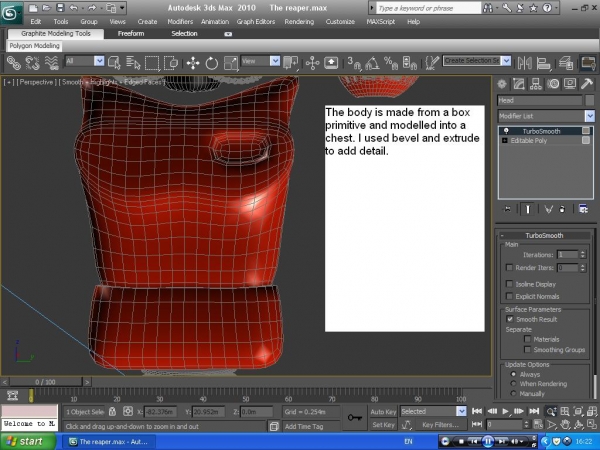
Task: Open the quick access toolbar dropdown arrow
Action: point(122,7)
